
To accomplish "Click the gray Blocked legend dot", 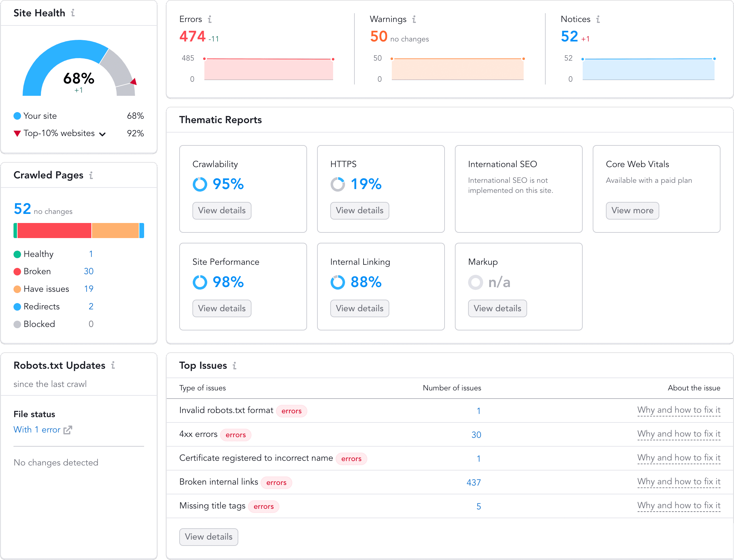I will click(x=17, y=324).
